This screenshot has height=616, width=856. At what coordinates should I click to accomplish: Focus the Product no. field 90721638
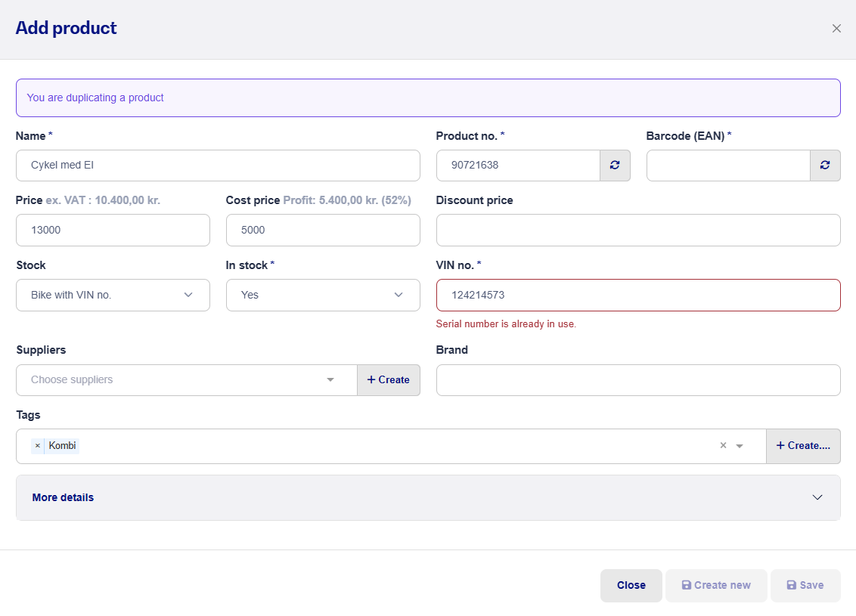518,166
